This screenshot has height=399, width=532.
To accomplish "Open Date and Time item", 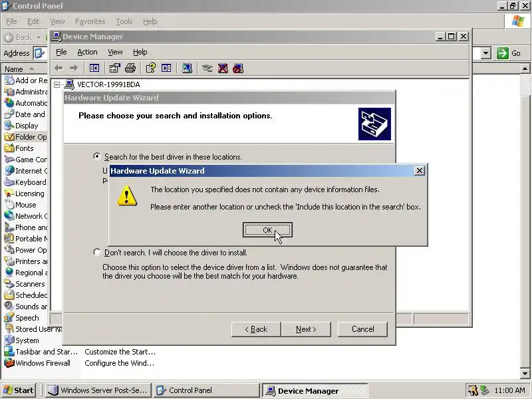I will [25, 114].
